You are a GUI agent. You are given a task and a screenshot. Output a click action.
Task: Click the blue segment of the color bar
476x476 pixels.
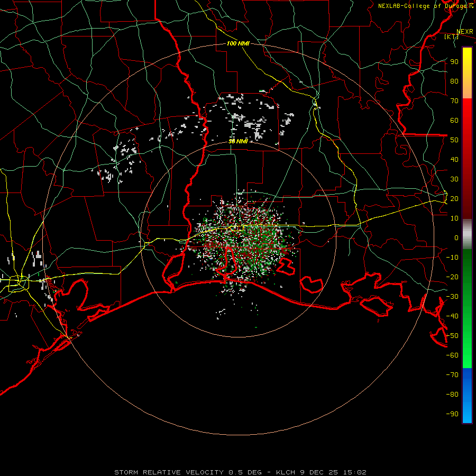[x=467, y=396]
